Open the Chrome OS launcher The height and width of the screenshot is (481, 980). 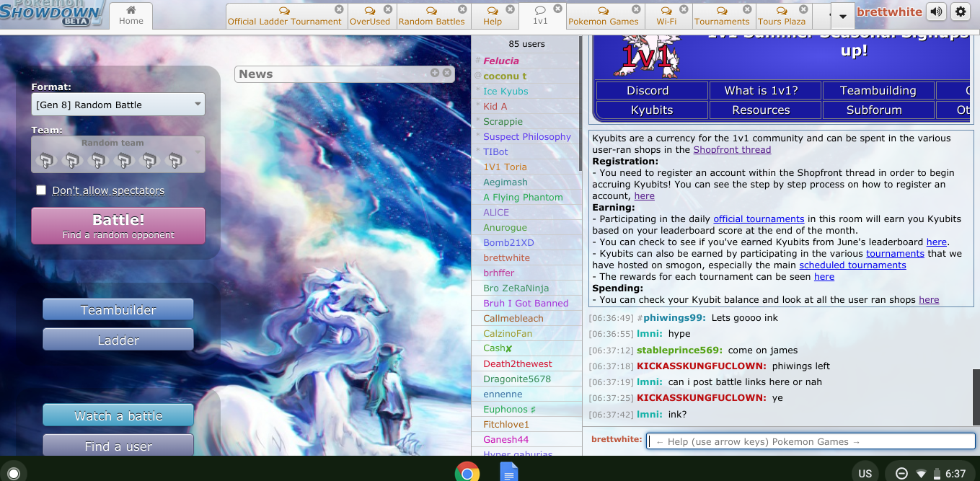click(x=13, y=473)
